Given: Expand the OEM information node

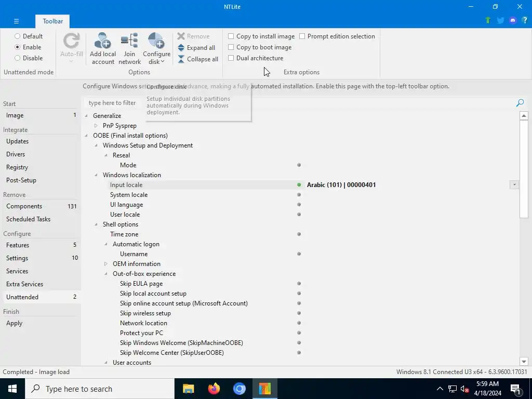Looking at the screenshot, I should (106, 263).
